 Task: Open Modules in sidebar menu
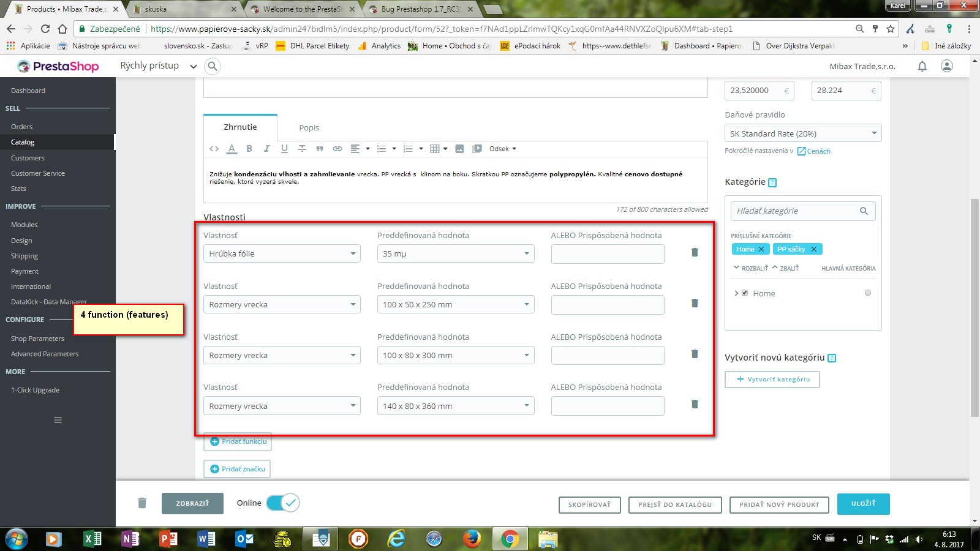pyautogui.click(x=24, y=225)
